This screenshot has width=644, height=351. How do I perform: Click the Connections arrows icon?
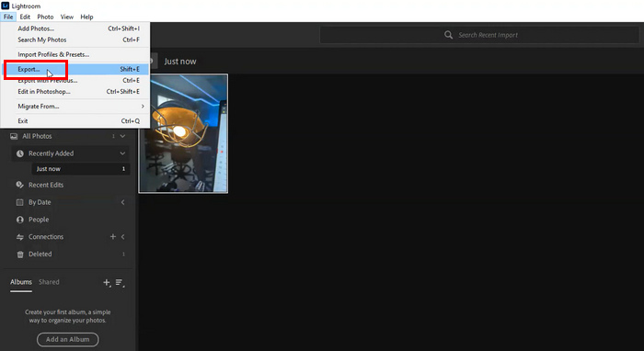[x=19, y=237]
